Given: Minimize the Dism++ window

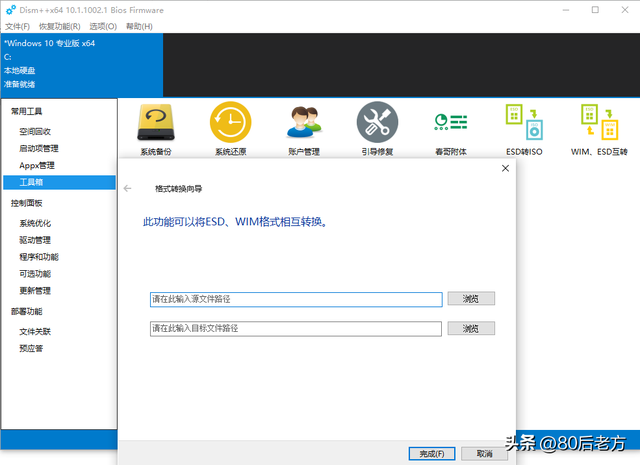Looking at the screenshot, I should tap(566, 10).
